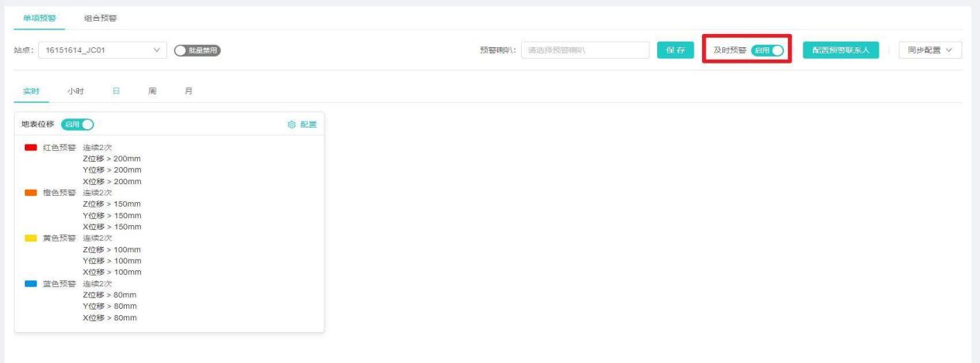Image resolution: width=980 pixels, height=363 pixels.
Task: Click the gear icon beside 配置
Action: pyautogui.click(x=291, y=125)
